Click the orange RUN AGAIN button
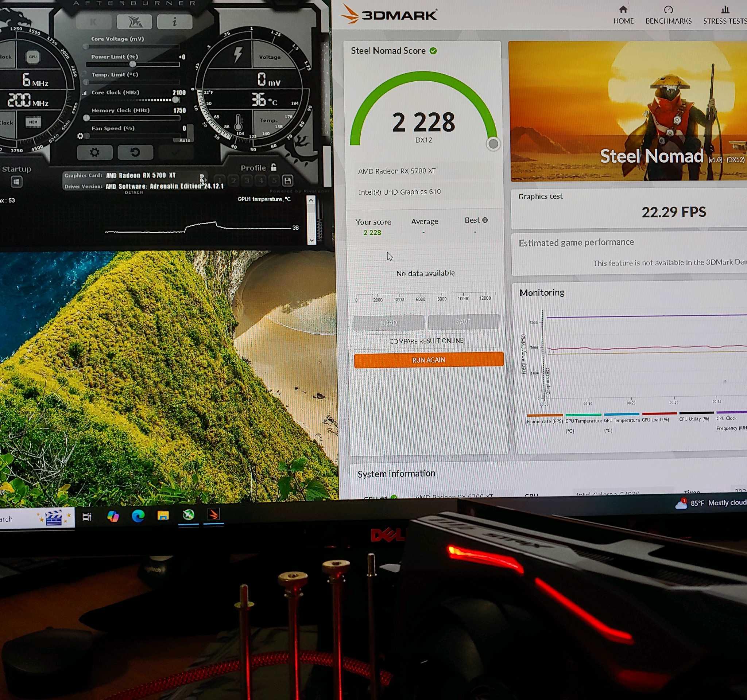 click(429, 360)
